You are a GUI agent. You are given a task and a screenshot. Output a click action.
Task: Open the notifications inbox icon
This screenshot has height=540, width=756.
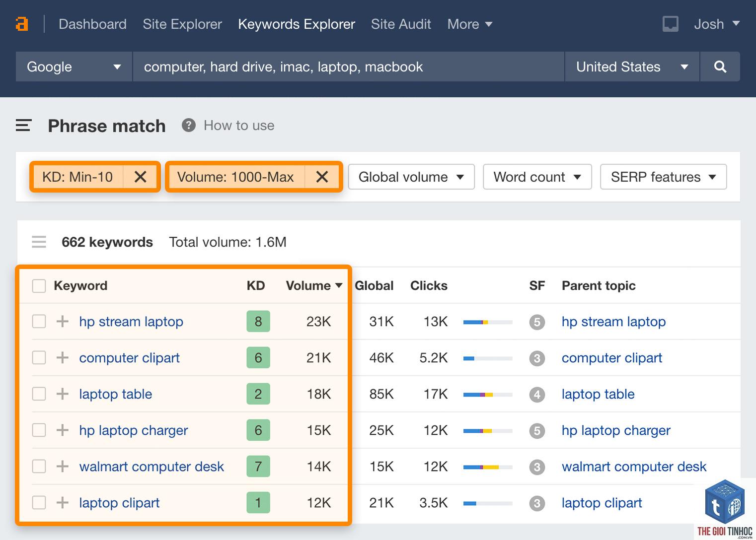670,24
